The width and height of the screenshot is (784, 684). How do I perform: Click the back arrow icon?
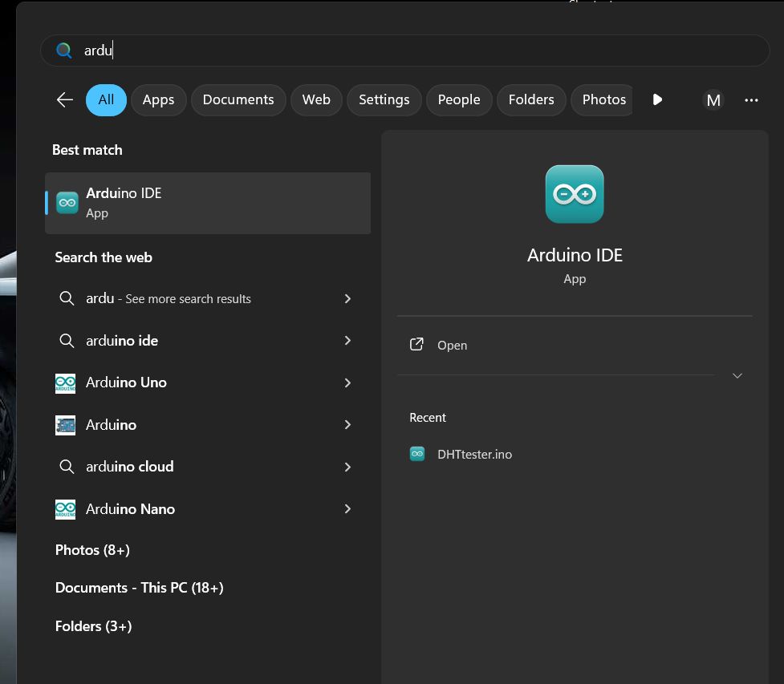pos(65,100)
